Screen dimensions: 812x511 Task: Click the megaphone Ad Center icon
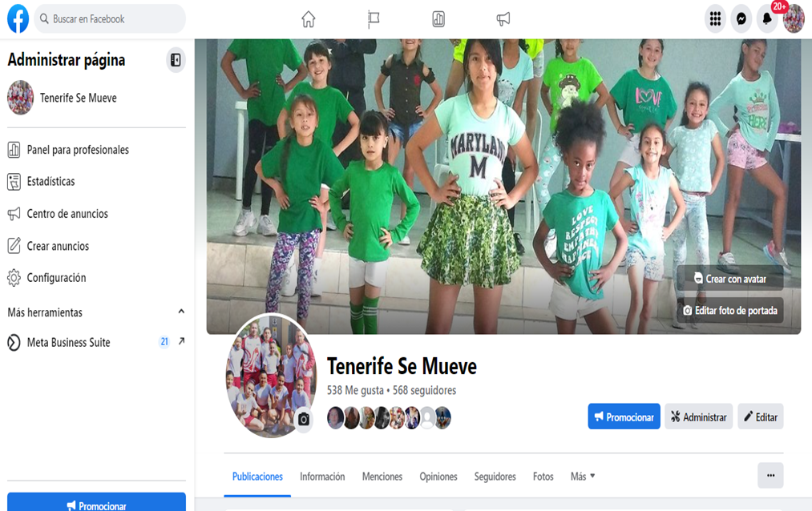[x=503, y=18]
